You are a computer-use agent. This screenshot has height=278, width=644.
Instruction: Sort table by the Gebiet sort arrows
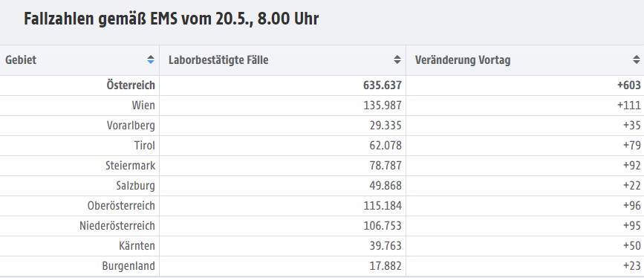tap(151, 60)
